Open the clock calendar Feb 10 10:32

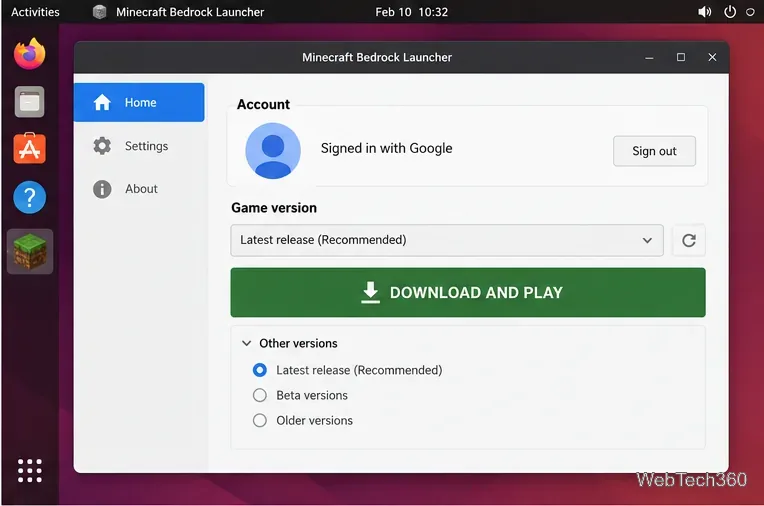[412, 12]
